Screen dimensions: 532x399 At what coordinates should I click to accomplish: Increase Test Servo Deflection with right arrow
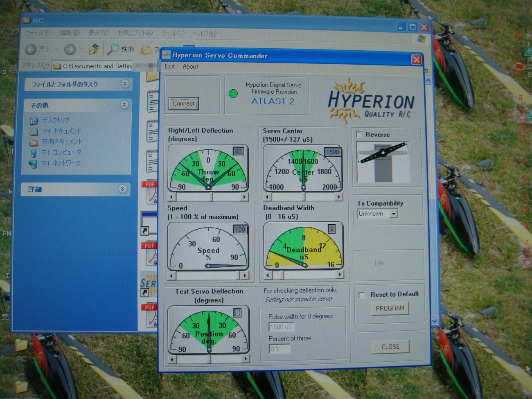click(x=246, y=359)
